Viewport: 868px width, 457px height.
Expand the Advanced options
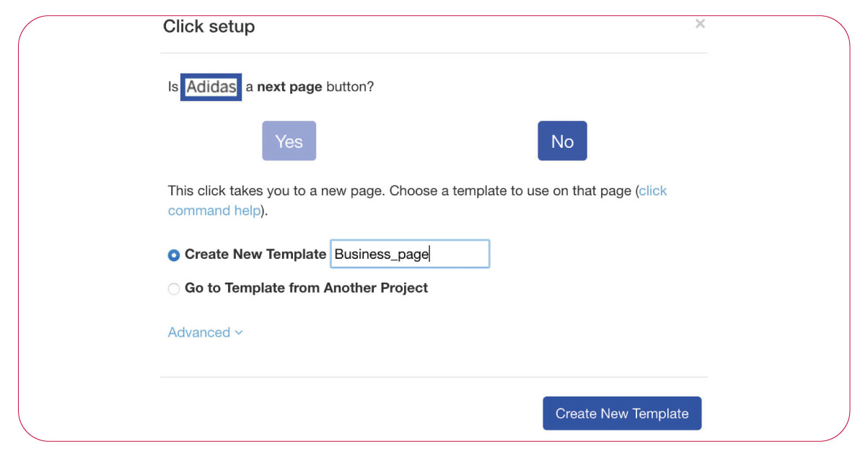point(206,332)
